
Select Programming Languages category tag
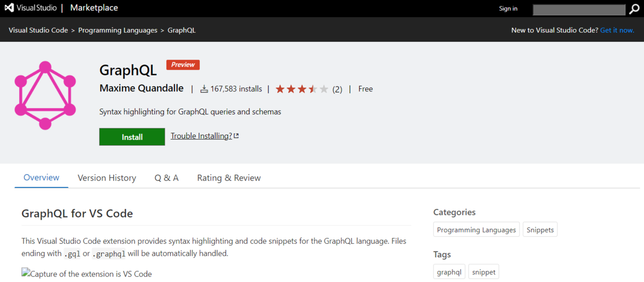tap(477, 230)
